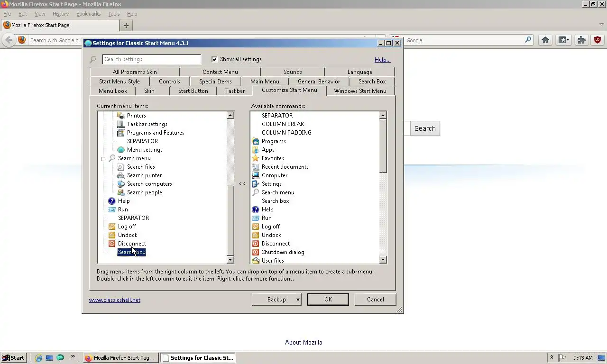Select the Search box item in left list
Screen dimensions: 607x364
click(x=132, y=252)
